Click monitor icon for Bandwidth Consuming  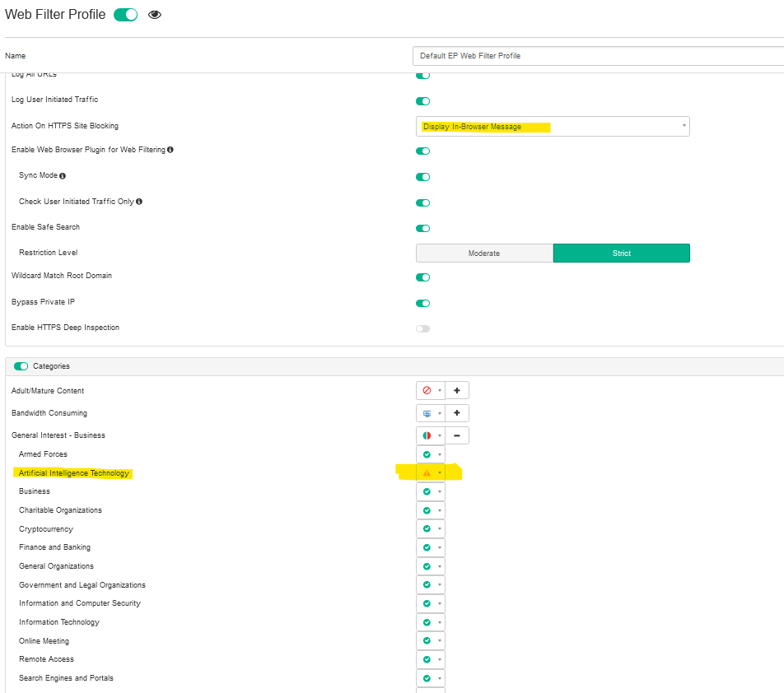[427, 413]
